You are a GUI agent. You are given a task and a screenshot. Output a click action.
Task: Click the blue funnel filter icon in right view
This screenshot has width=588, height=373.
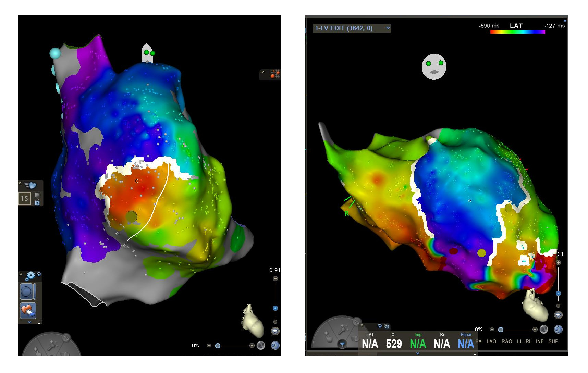pos(342,344)
